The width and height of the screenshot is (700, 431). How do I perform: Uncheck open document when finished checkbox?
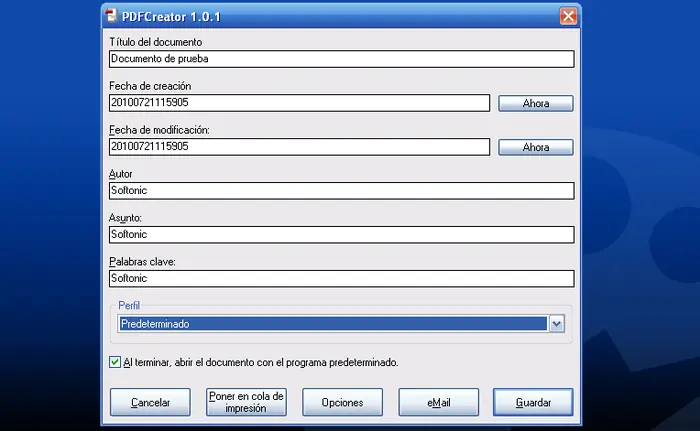point(115,362)
